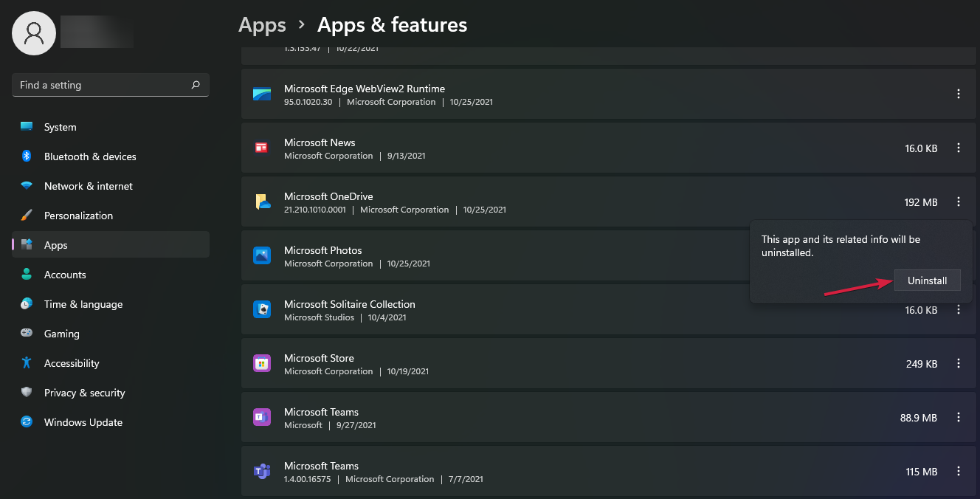
Task: Click the search magnifier icon
Action: [196, 85]
